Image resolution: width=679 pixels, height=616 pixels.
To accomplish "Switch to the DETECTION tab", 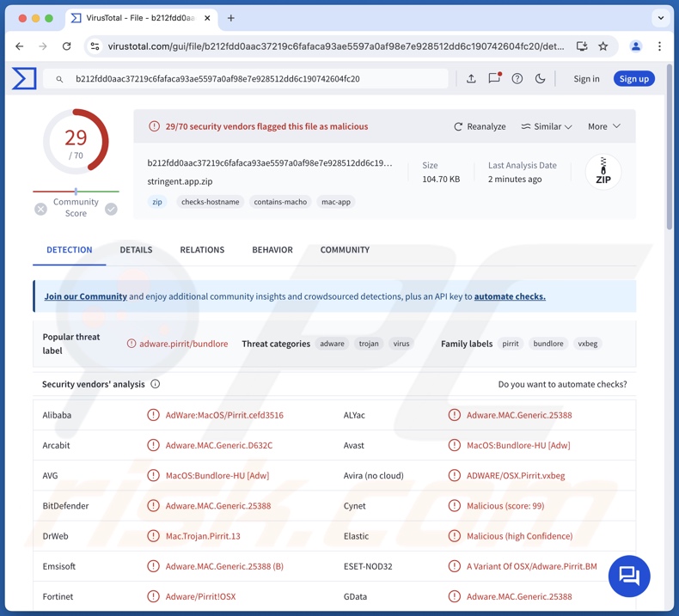I will pos(70,250).
